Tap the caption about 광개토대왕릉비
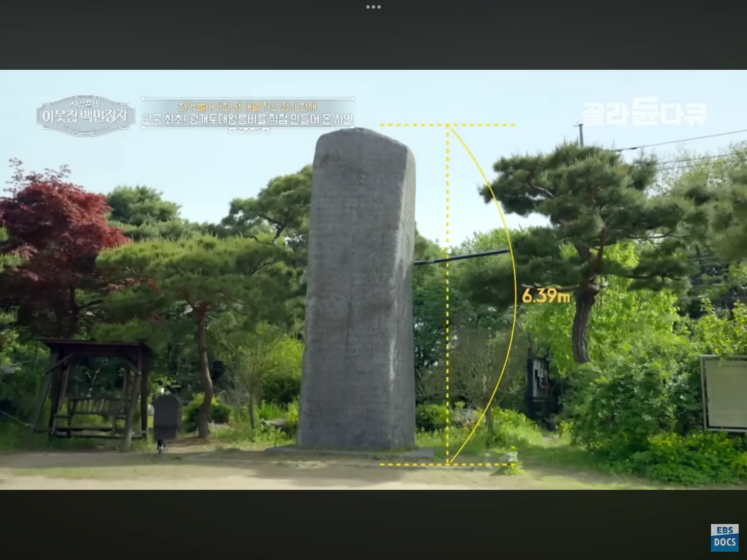 [x=248, y=119]
